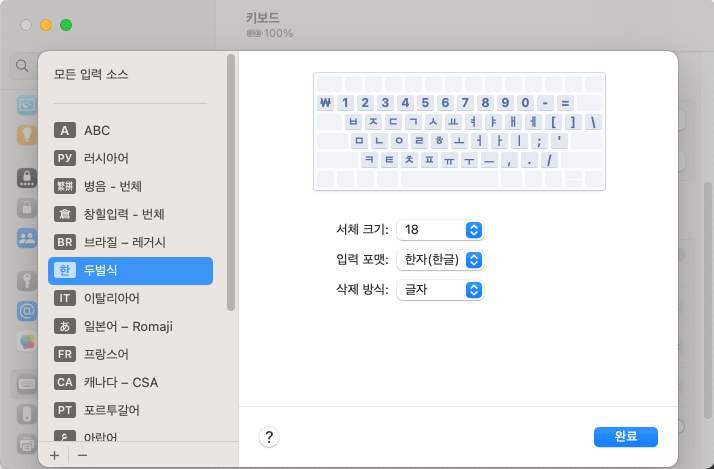Click the 창힐입력 - 번체 icon

tap(65, 214)
